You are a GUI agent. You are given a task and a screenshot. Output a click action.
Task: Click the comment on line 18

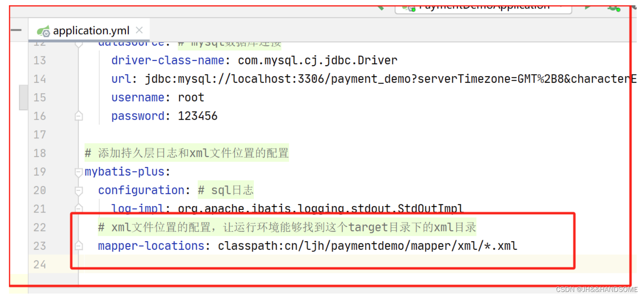(187, 153)
